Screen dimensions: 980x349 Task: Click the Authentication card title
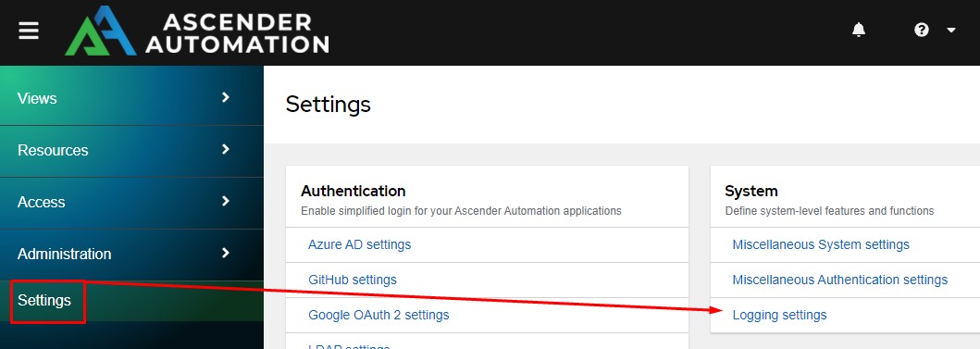(354, 191)
